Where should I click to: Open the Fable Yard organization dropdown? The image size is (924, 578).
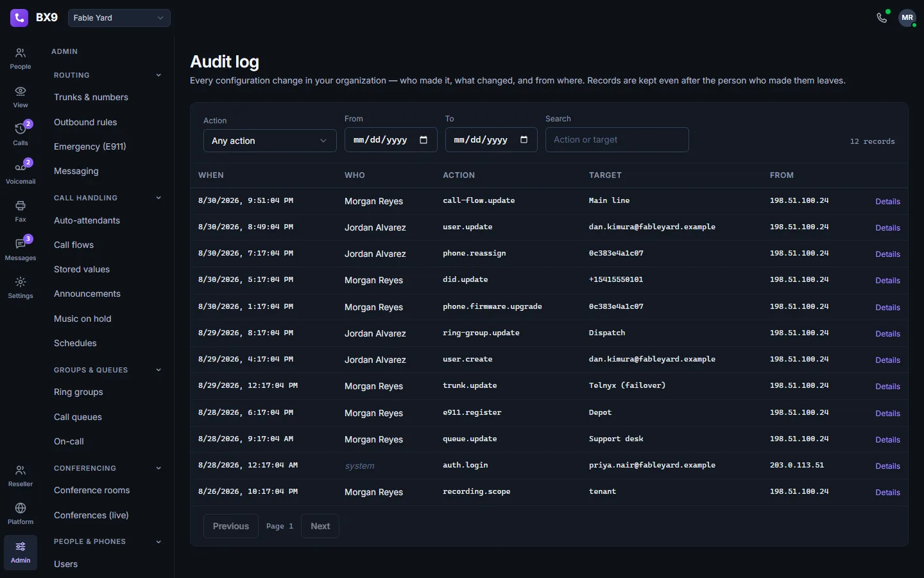[x=119, y=18]
